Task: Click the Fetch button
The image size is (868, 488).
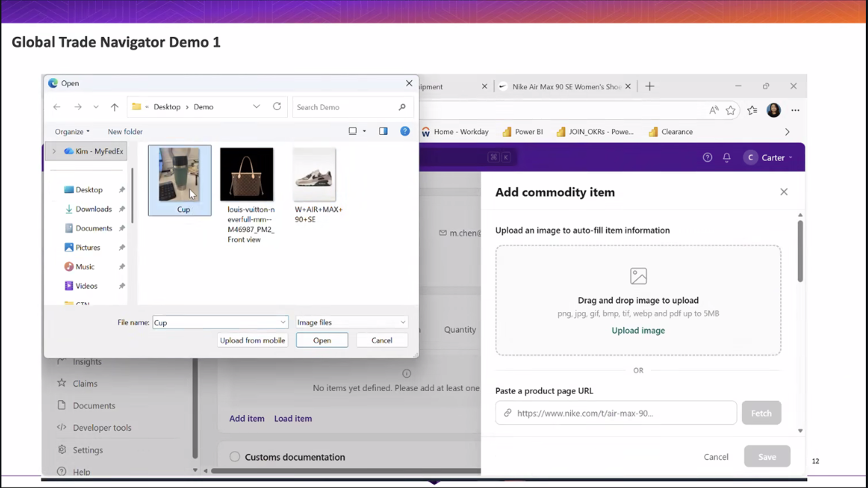Action: click(x=761, y=413)
